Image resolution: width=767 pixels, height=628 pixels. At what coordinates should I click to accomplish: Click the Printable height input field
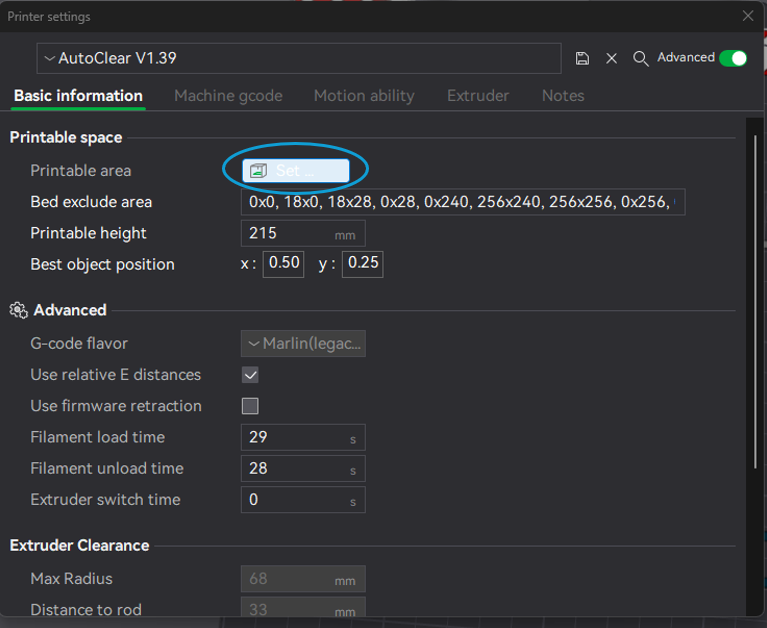point(303,233)
